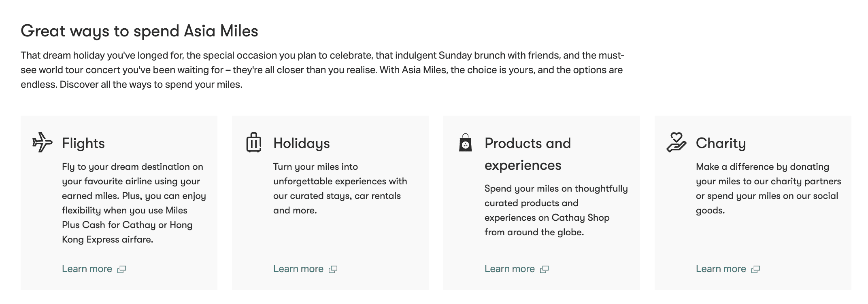Screen dimensions: 868x304
Task: Open Learn more under Holidays
Action: click(x=298, y=269)
